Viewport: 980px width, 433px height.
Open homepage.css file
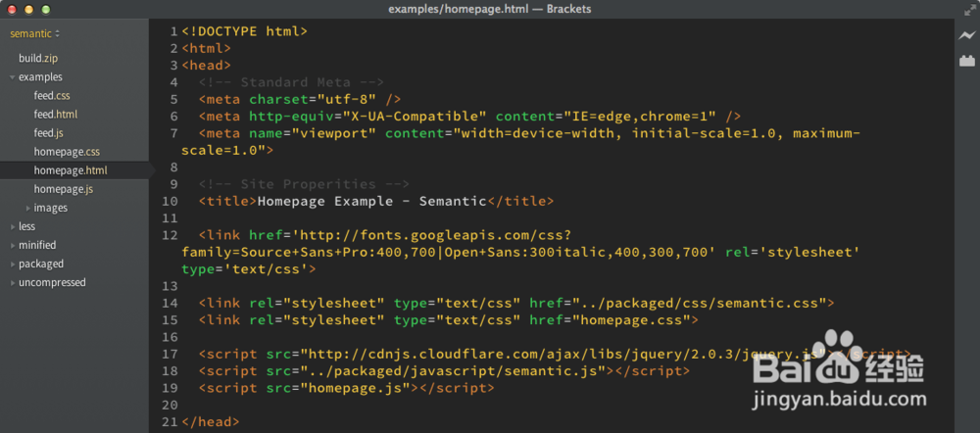pyautogui.click(x=67, y=152)
